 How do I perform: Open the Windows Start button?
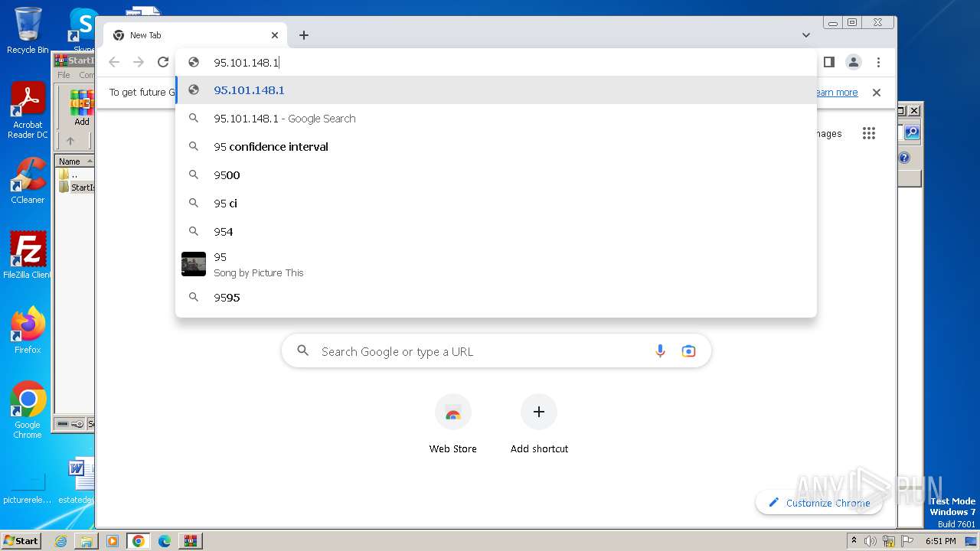pos(21,540)
